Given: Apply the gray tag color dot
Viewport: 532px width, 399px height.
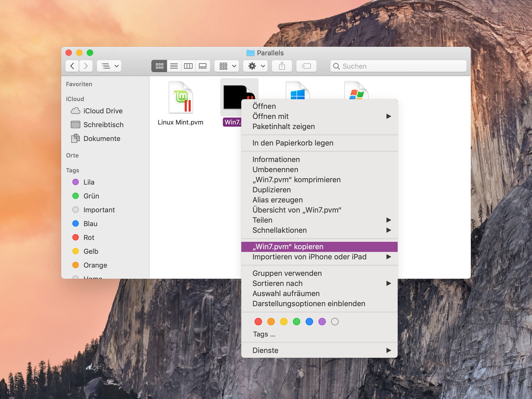Looking at the screenshot, I should pyautogui.click(x=335, y=322).
